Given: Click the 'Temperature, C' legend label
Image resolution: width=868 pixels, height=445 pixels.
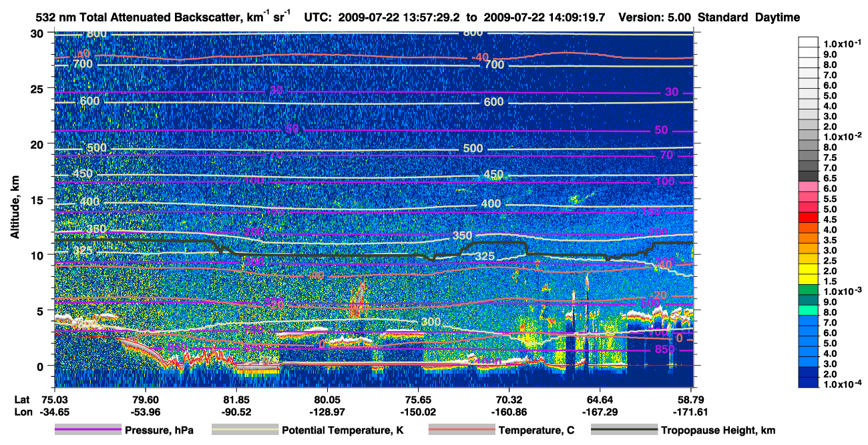Looking at the screenshot, I should point(536,430).
